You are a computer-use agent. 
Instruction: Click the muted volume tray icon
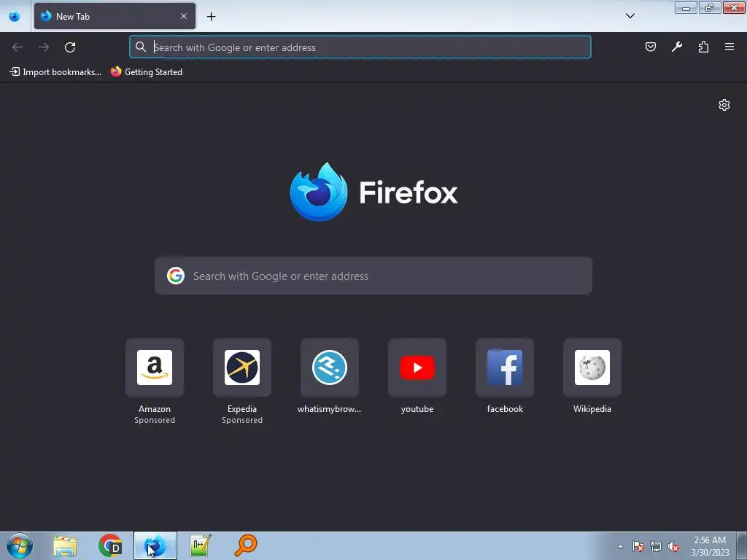[673, 546]
